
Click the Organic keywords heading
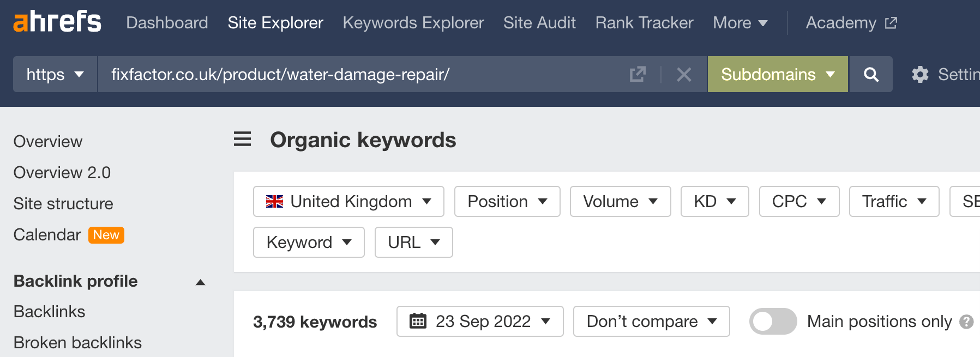363,140
